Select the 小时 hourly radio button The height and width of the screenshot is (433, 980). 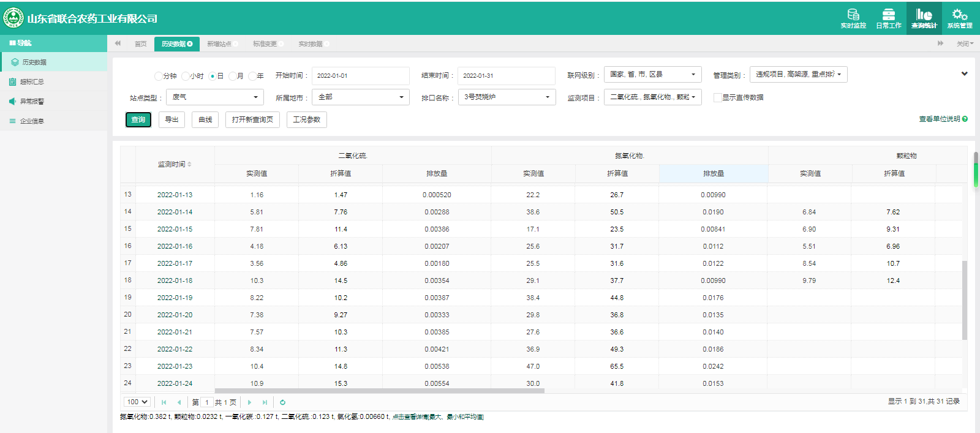[x=186, y=76]
